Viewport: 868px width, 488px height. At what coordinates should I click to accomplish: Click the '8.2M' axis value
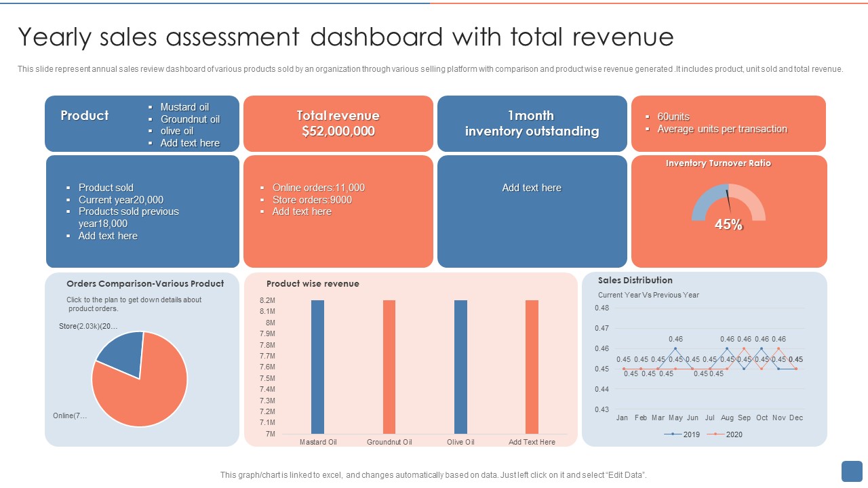pos(267,300)
